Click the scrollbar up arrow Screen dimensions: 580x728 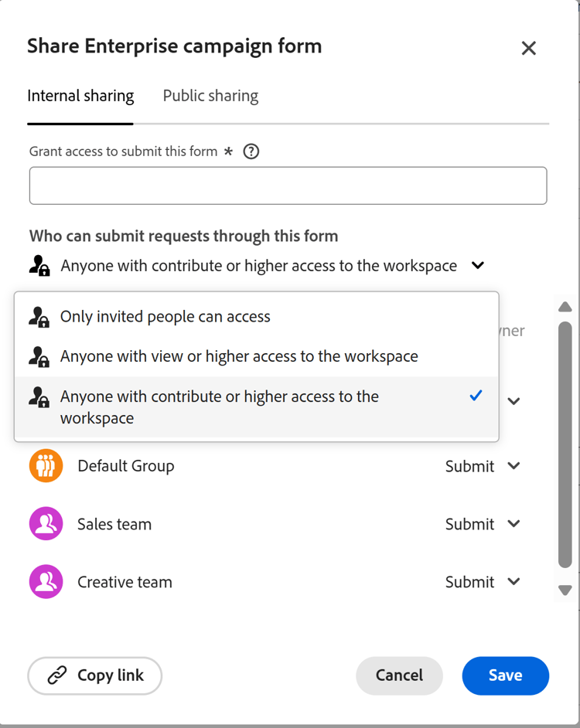tap(565, 307)
